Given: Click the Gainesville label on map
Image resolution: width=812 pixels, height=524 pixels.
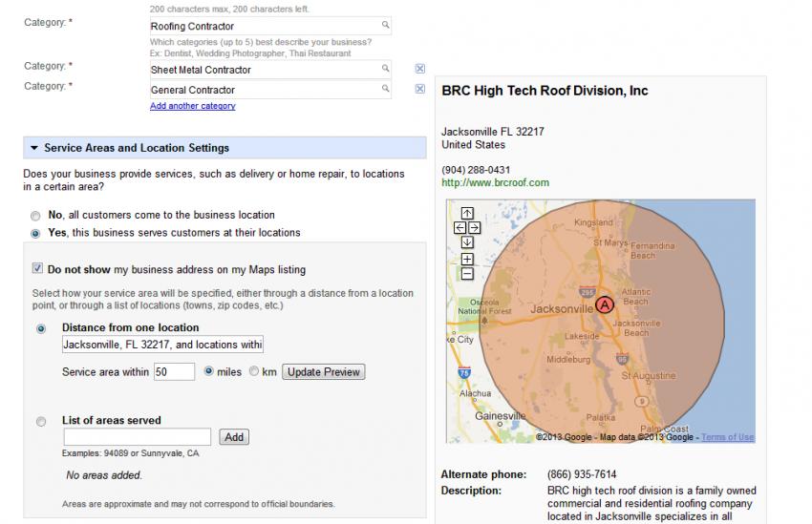Looking at the screenshot, I should point(501,416).
